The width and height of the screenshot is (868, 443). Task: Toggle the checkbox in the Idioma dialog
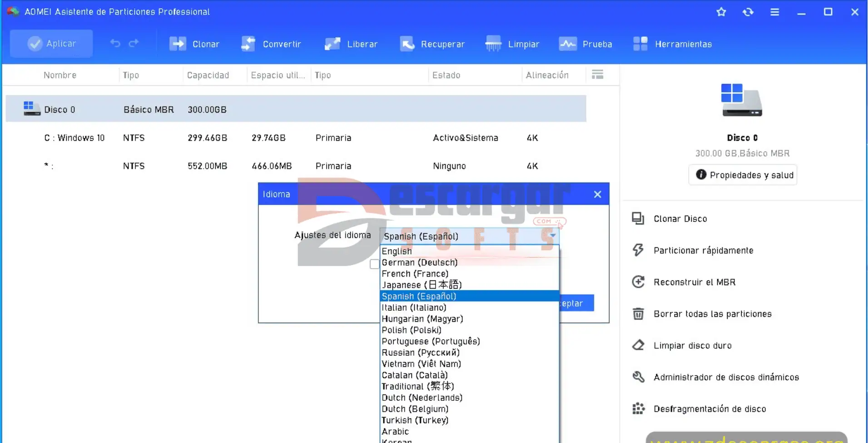[374, 264]
